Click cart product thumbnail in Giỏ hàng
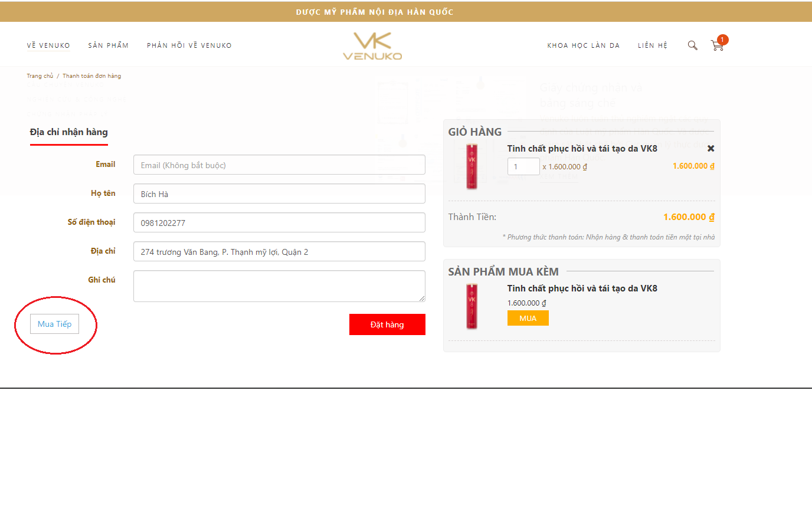 (x=472, y=167)
